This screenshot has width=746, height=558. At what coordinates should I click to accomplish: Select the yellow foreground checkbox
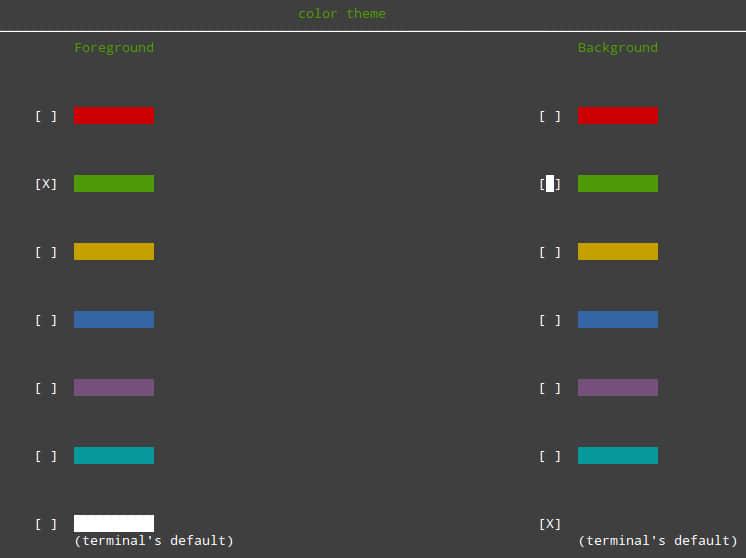click(46, 252)
